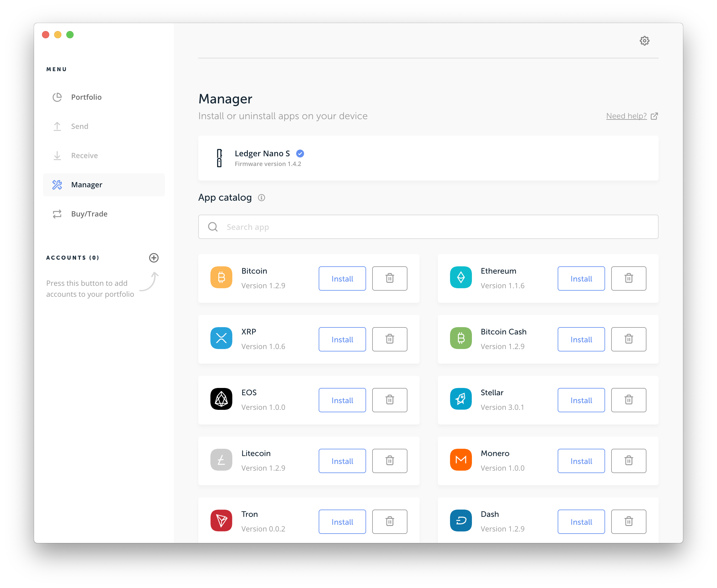Click the Manager tools icon

tap(57, 185)
